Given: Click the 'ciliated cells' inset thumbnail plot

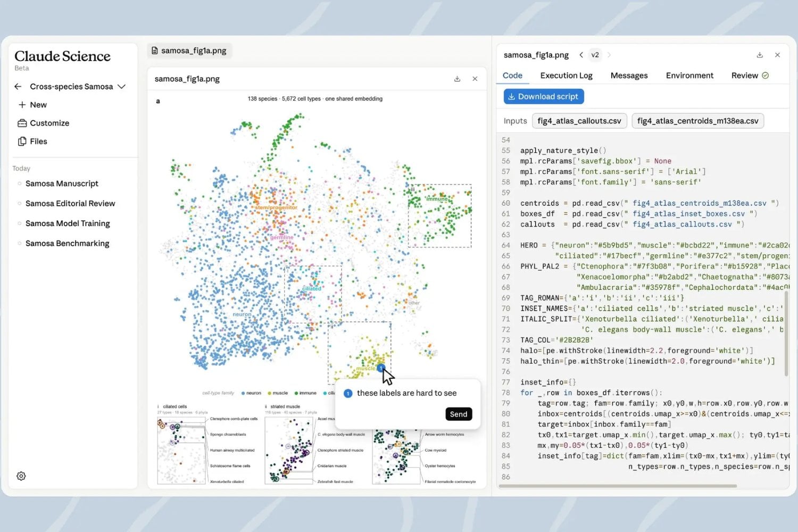Looking at the screenshot, I should coord(181,450).
